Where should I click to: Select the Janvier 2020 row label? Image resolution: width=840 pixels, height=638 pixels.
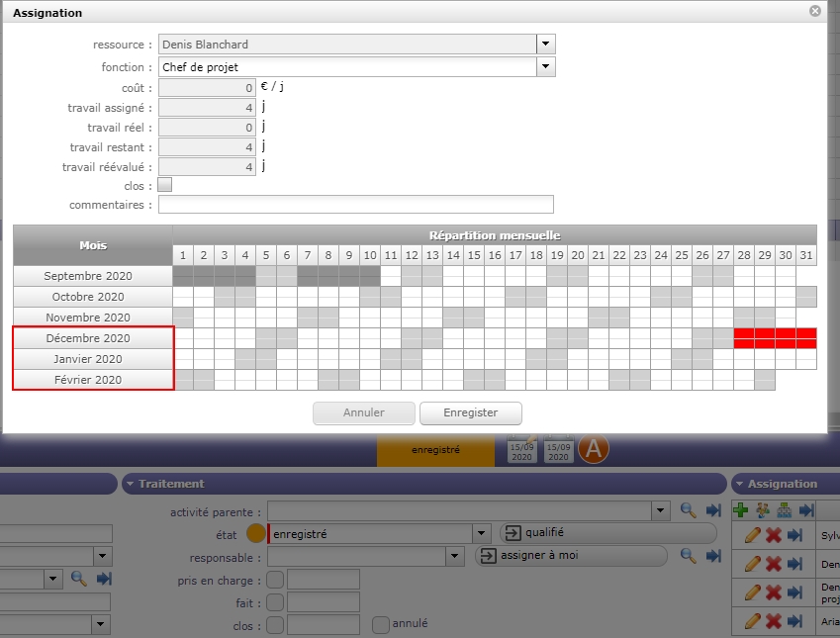(x=92, y=359)
